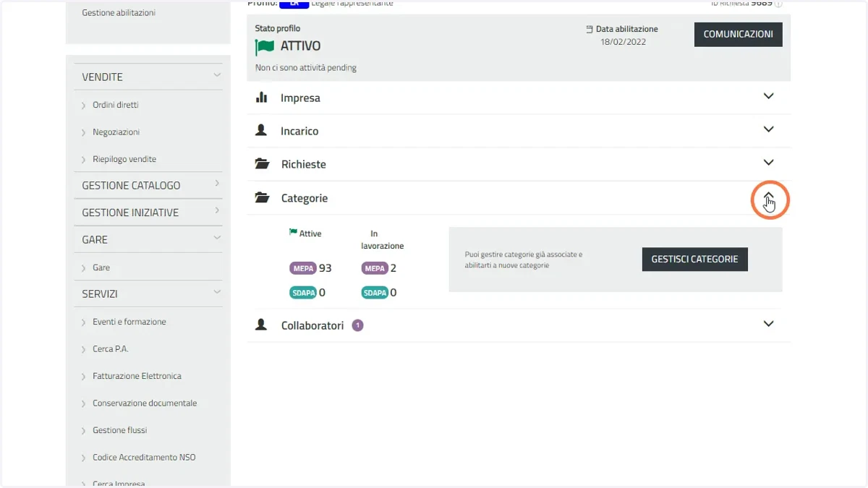Click the 2 in-progress MEPA count
This screenshot has height=488, width=868.
[393, 268]
